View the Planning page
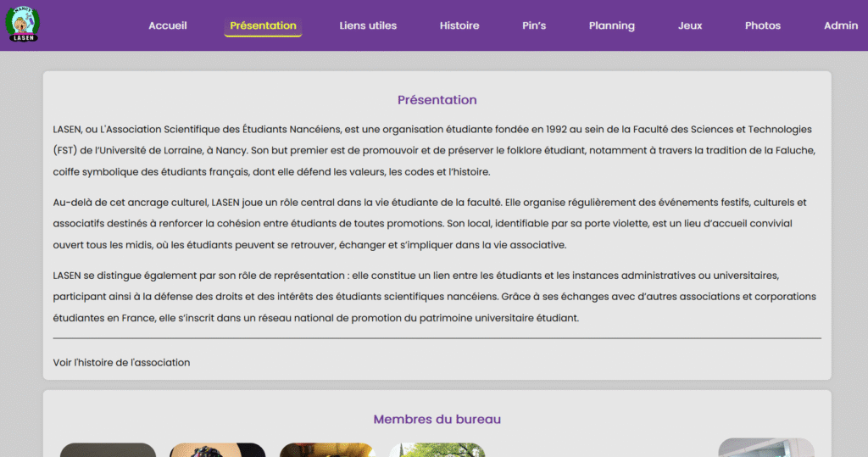The width and height of the screenshot is (868, 457). coord(612,25)
